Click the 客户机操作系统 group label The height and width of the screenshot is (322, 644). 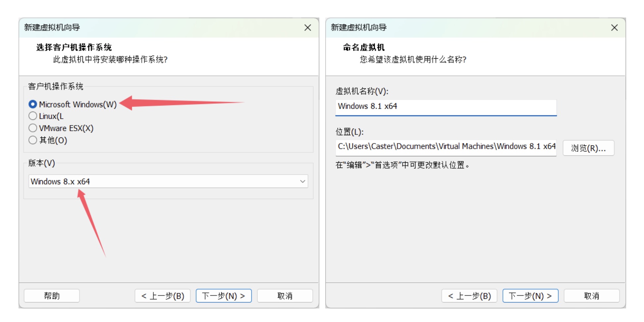coord(56,86)
